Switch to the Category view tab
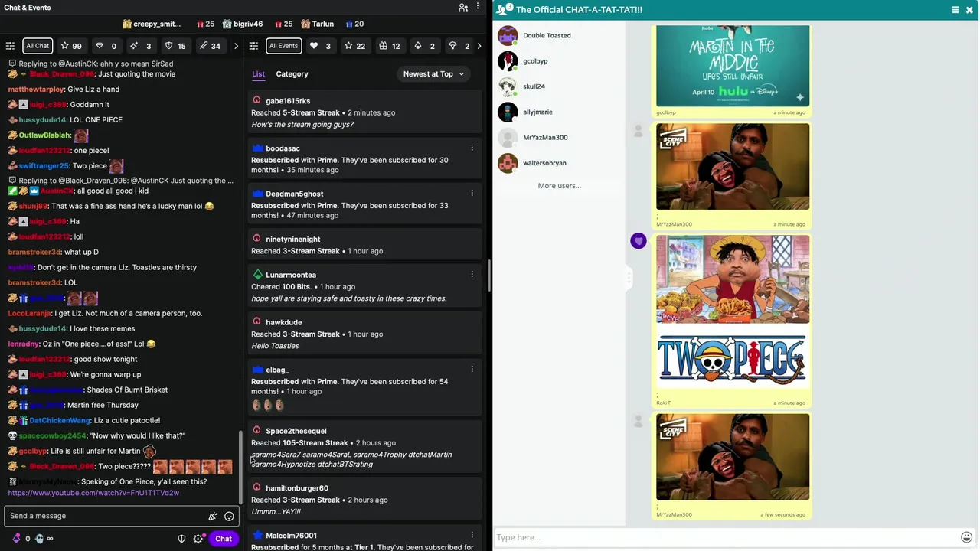 click(x=292, y=74)
